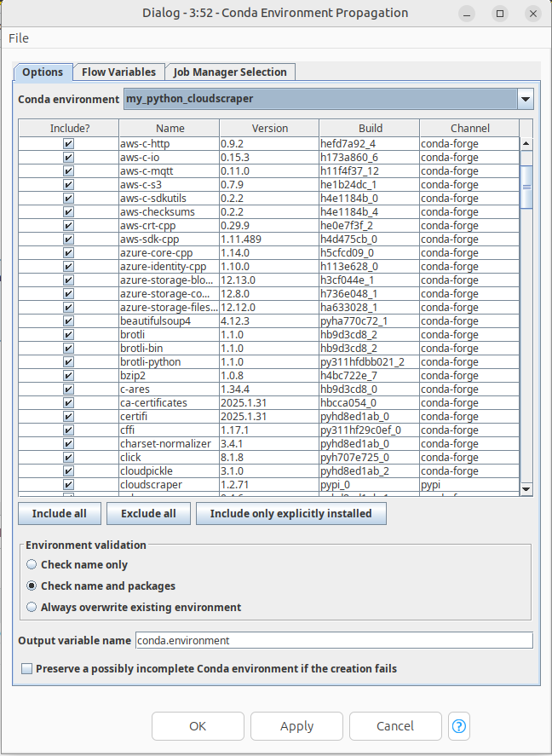Open the Conda environment dropdown arrow

tap(526, 100)
